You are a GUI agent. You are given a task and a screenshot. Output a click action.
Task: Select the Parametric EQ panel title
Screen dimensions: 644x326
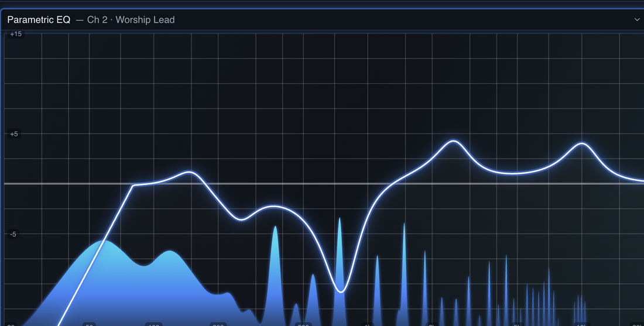click(x=39, y=20)
